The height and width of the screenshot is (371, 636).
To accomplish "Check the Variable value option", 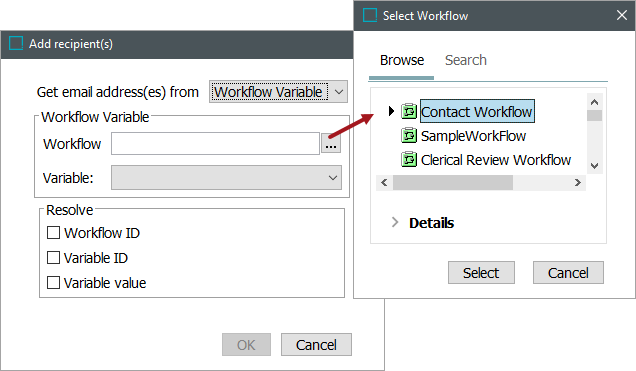I will [53, 282].
